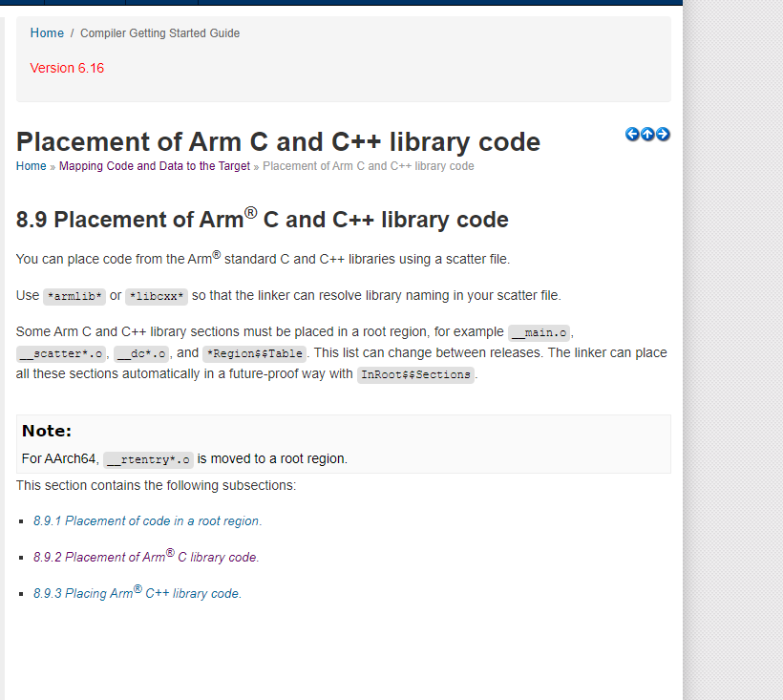Click the __main.o code snippet

pos(539,332)
